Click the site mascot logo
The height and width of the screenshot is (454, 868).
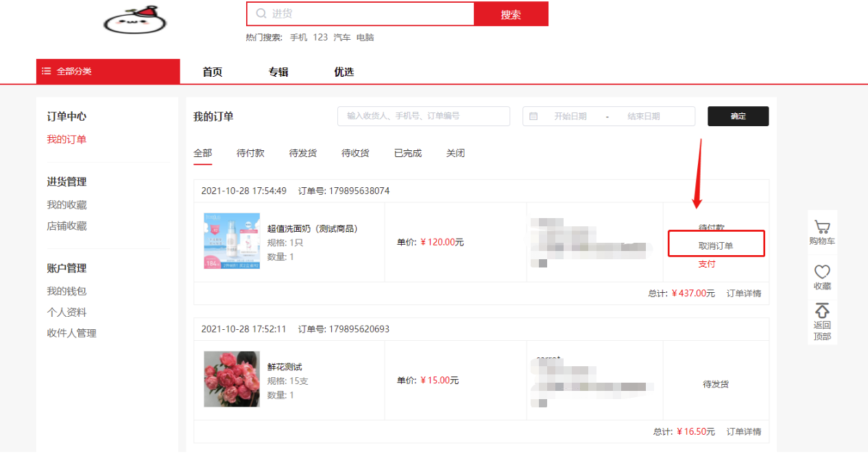click(131, 20)
